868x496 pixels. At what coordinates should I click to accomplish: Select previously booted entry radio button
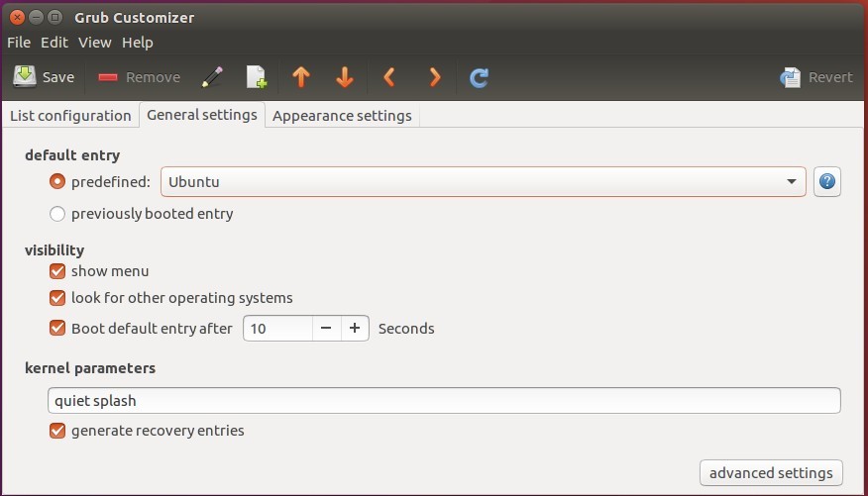tap(57, 214)
